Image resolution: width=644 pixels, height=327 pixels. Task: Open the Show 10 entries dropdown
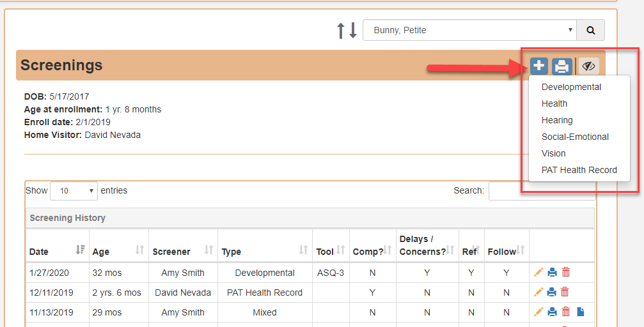74,191
